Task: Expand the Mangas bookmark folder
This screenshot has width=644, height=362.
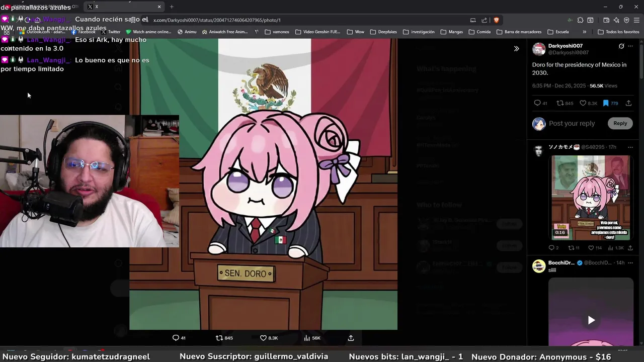Action: pyautogui.click(x=451, y=32)
